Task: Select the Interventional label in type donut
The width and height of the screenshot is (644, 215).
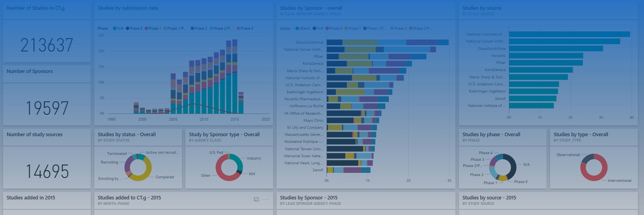Action: (620, 181)
